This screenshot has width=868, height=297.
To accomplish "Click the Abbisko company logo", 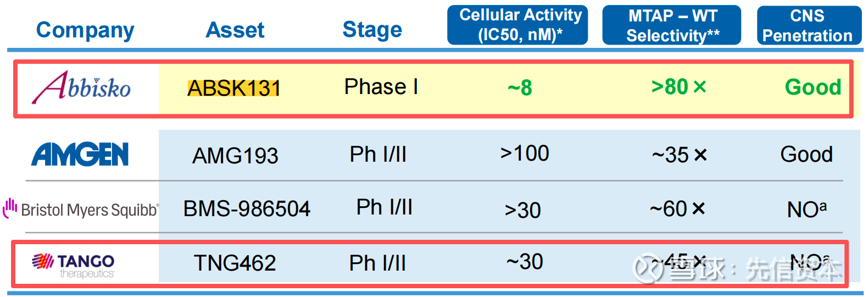I will 81,88.
